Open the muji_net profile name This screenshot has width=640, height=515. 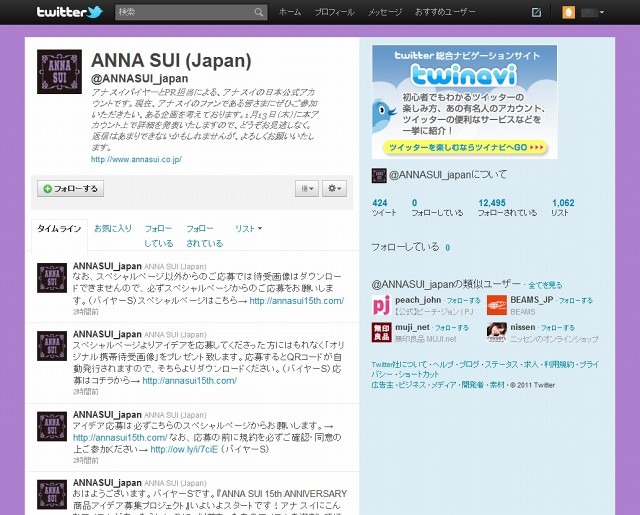click(x=412, y=327)
